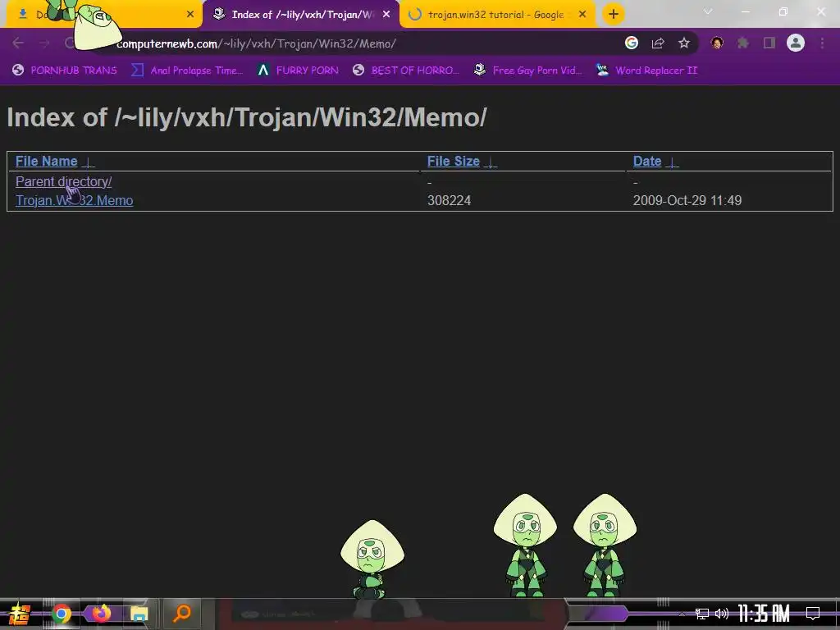Viewport: 840px width, 630px height.
Task: Click the date 2009-Oct-29 11:49
Action: click(x=687, y=200)
